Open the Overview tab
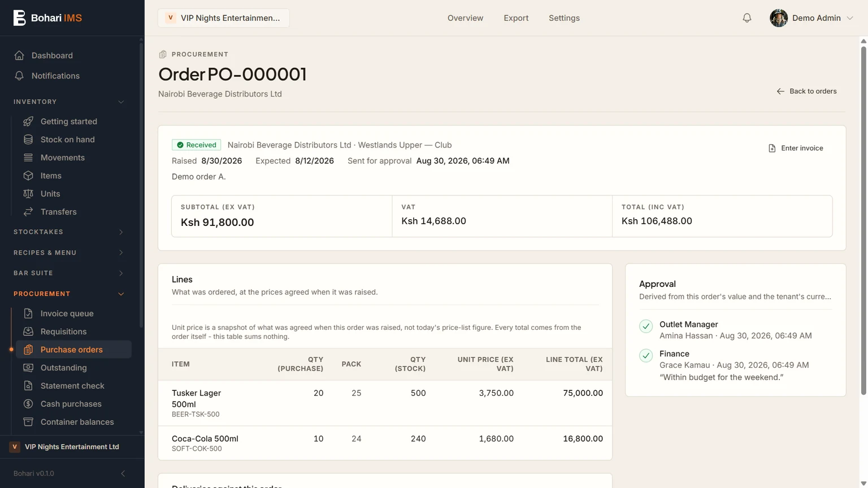This screenshot has width=868, height=488. point(465,18)
